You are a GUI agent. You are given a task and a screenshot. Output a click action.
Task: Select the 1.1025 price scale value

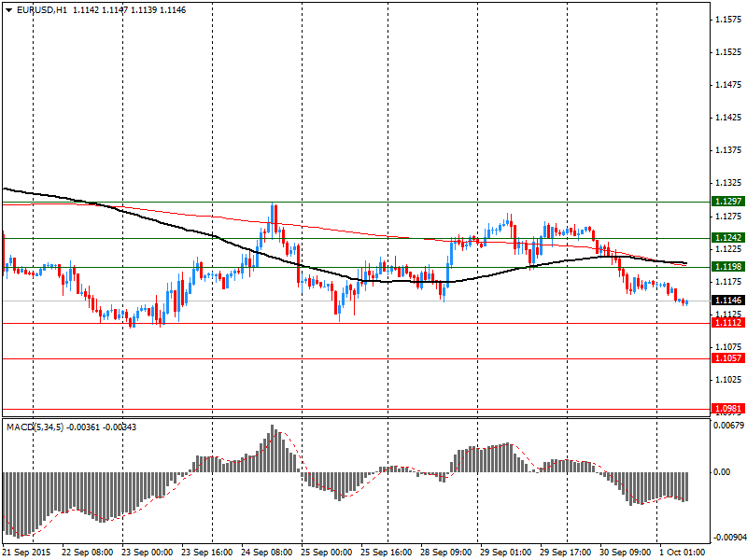pyautogui.click(x=729, y=380)
